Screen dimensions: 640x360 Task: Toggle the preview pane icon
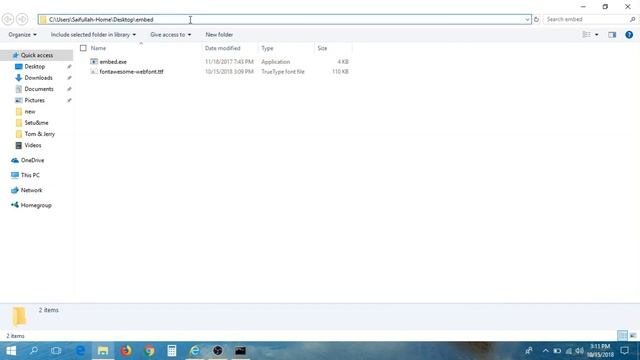(612, 35)
